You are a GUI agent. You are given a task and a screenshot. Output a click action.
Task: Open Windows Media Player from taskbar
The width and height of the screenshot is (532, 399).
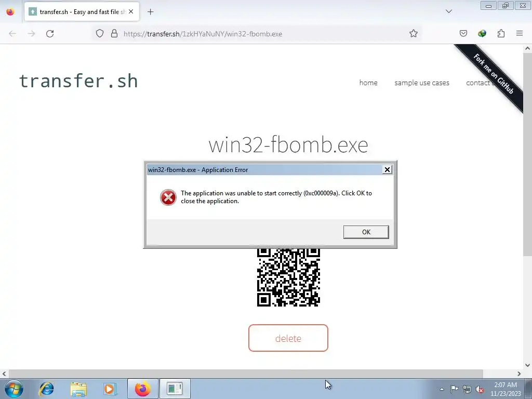[x=110, y=389]
